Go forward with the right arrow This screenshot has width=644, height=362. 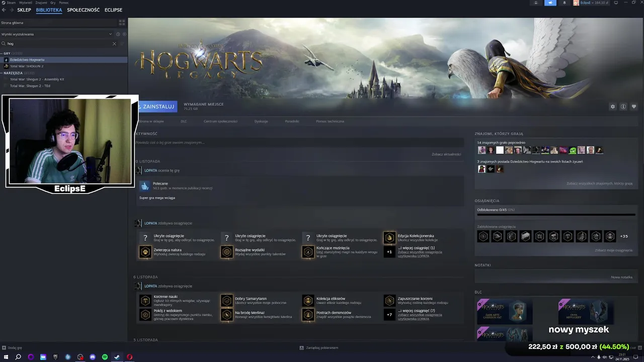[x=12, y=10]
